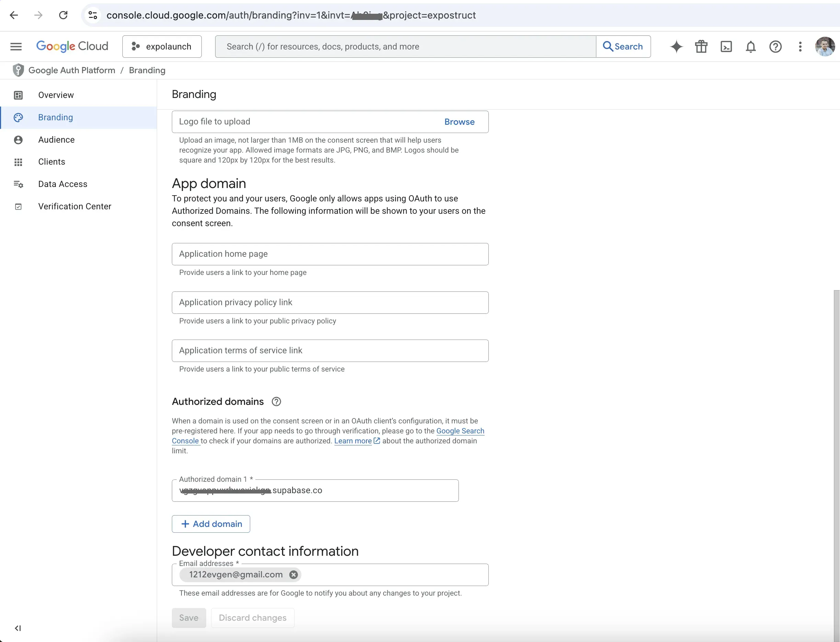
Task: Click Discard changes button
Action: click(253, 618)
